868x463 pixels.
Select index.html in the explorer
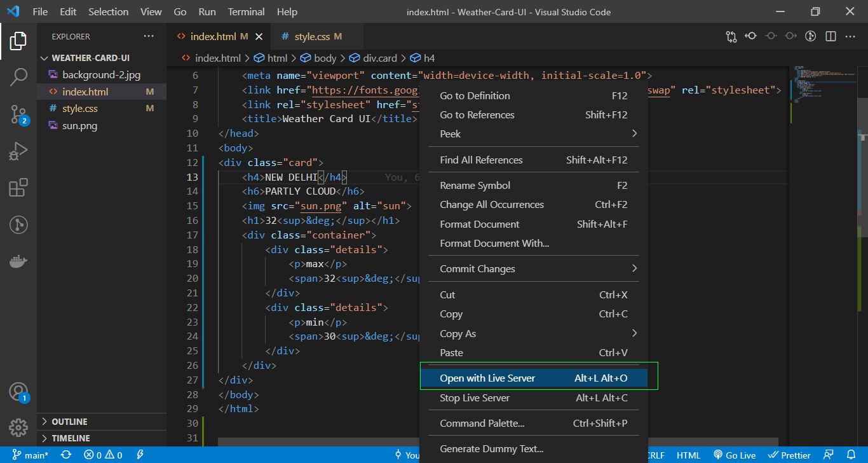pos(102,92)
